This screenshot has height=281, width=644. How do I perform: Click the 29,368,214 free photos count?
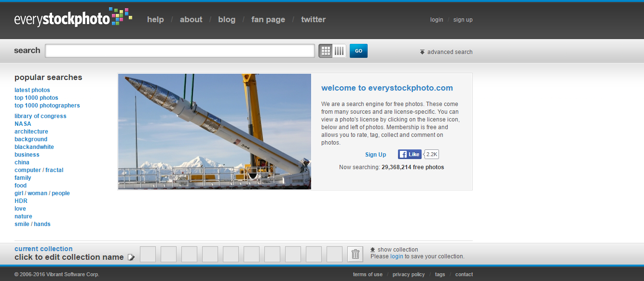point(413,167)
